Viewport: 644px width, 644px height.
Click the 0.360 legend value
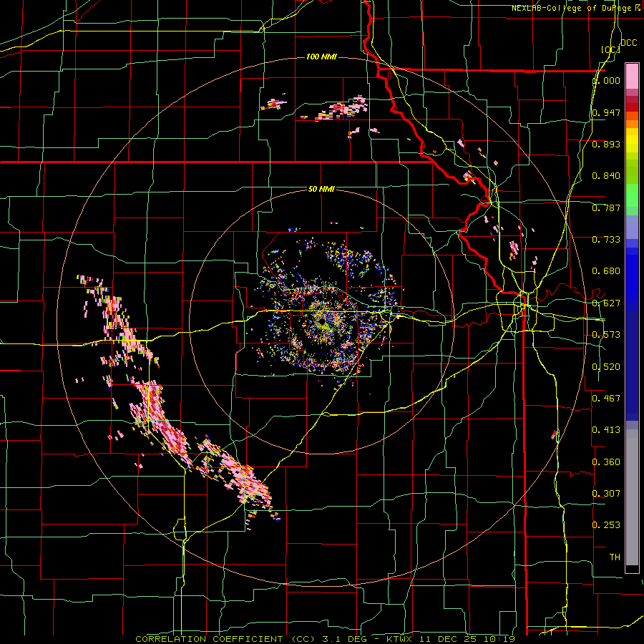[606, 462]
